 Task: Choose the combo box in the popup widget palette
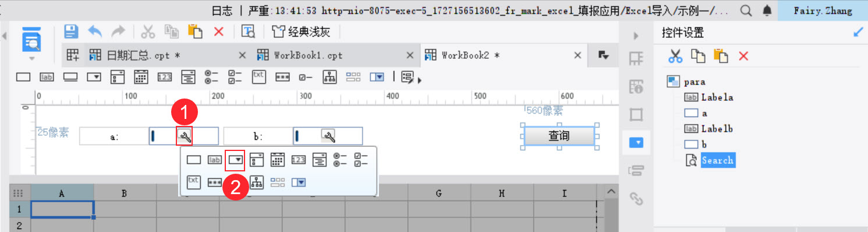pos(236,159)
